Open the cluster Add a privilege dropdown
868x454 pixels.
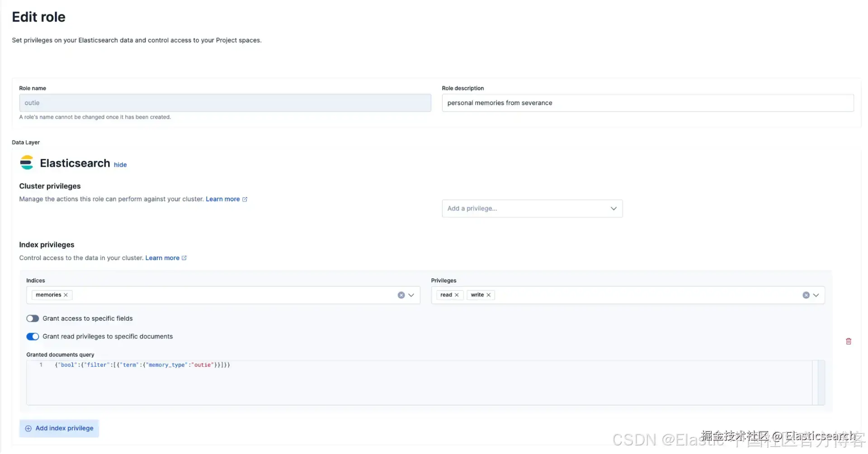coord(532,209)
